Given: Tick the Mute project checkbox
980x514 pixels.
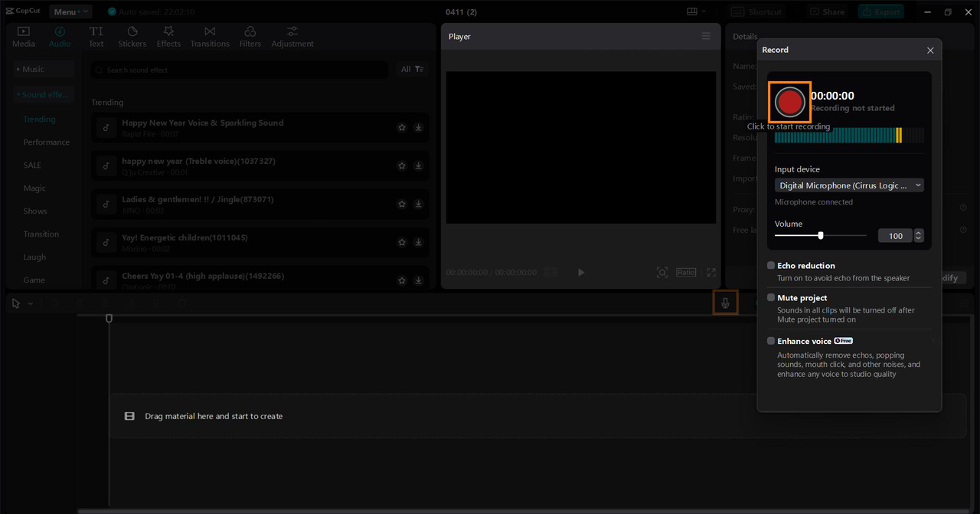Looking at the screenshot, I should [x=771, y=298].
